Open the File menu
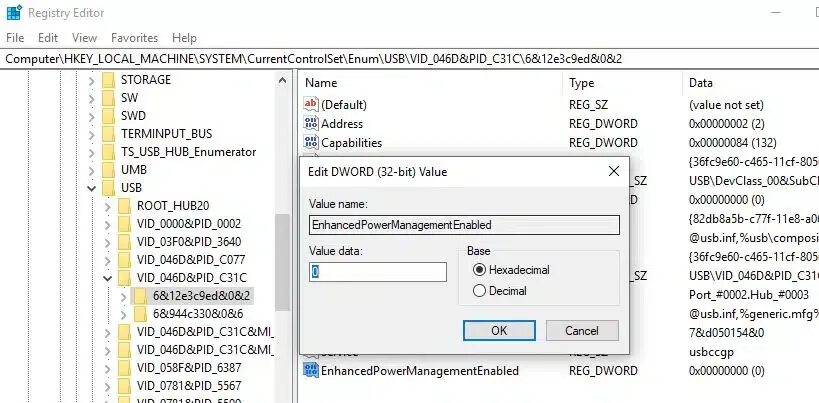The height and width of the screenshot is (403, 819). [15, 38]
